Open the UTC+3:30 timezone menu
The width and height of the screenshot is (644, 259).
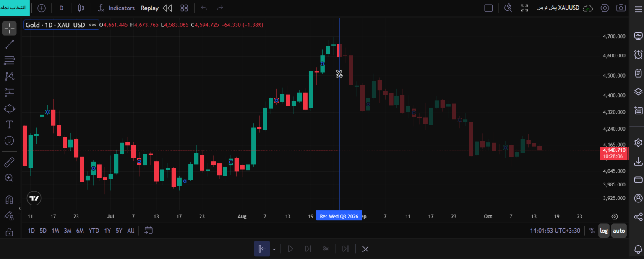[555, 231]
